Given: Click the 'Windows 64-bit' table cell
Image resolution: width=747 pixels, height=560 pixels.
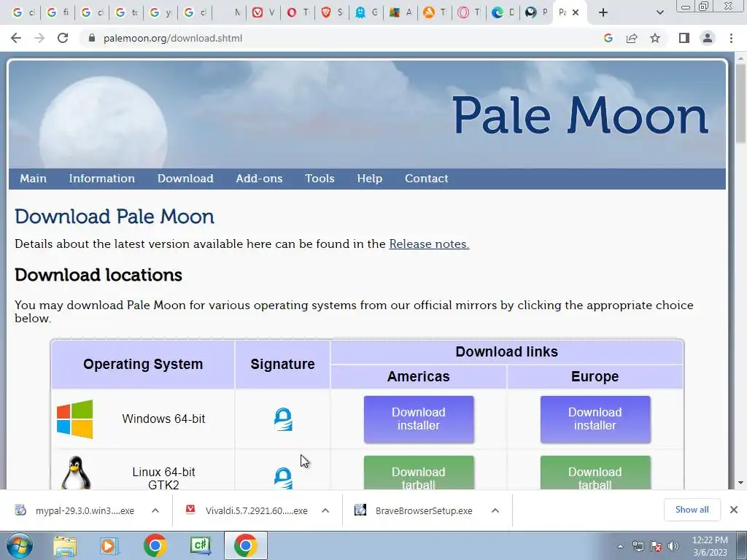Looking at the screenshot, I should coord(163,419).
